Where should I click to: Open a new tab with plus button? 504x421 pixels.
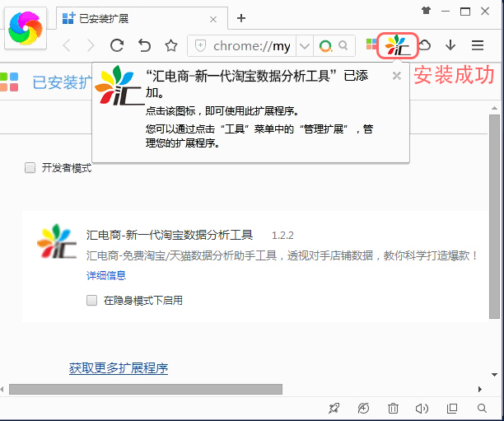(x=241, y=18)
